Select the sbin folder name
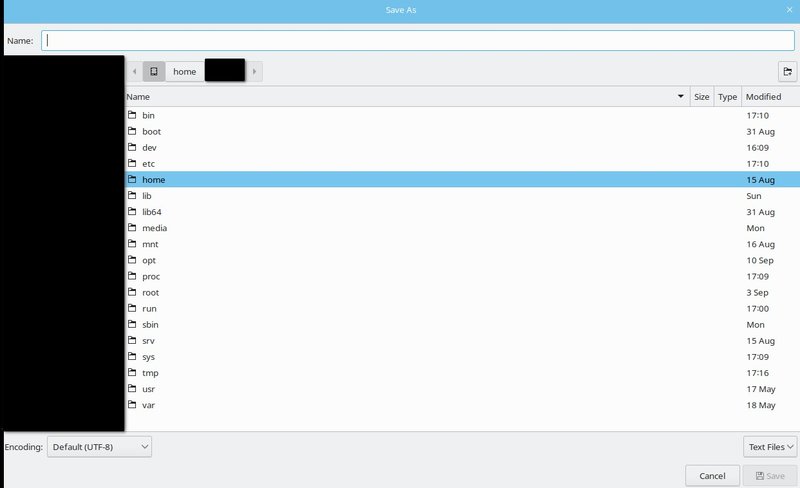 point(151,325)
